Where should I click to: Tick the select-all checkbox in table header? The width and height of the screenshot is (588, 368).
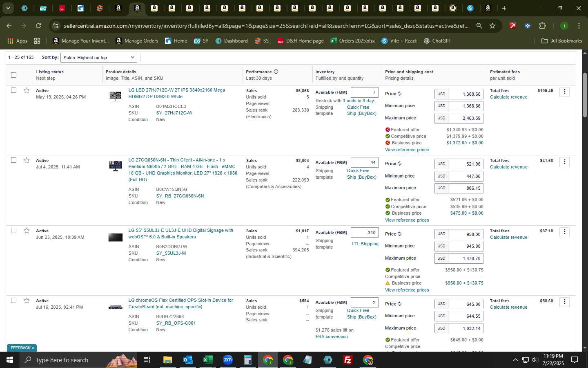click(13, 75)
